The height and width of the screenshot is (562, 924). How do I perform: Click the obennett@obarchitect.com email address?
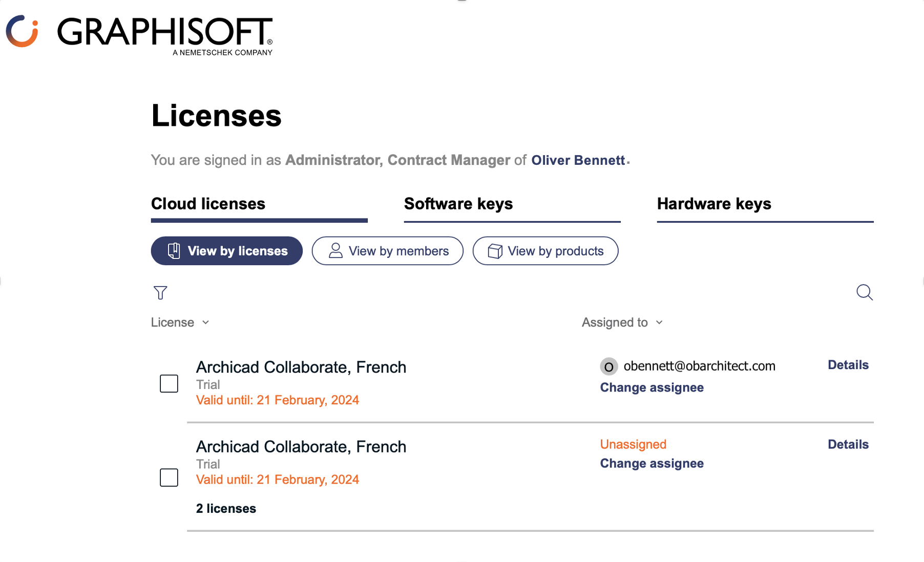[x=700, y=365]
